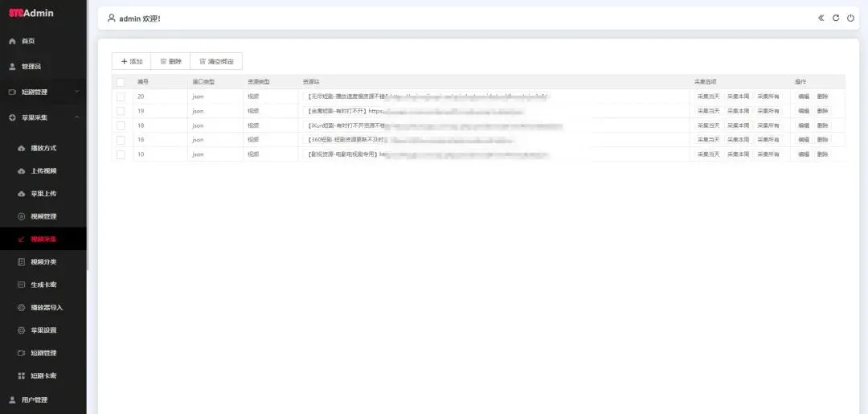Click 删除 for row 20
Screen dimensions: 868x414
tap(823, 96)
